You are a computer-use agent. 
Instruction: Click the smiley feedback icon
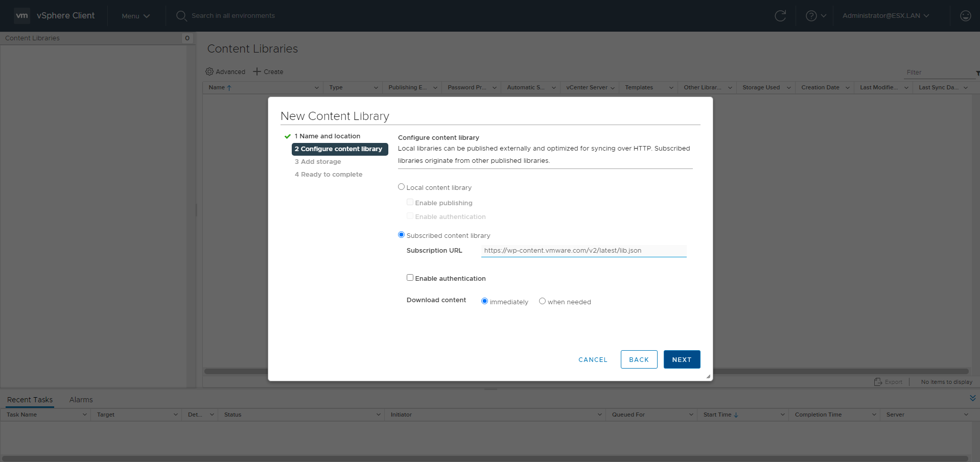coord(965,16)
